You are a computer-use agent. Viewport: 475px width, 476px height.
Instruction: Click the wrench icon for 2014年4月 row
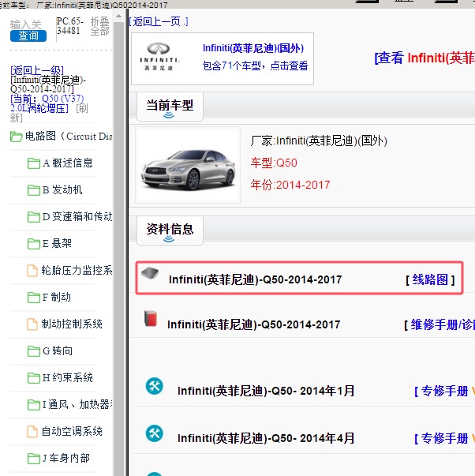click(x=155, y=433)
